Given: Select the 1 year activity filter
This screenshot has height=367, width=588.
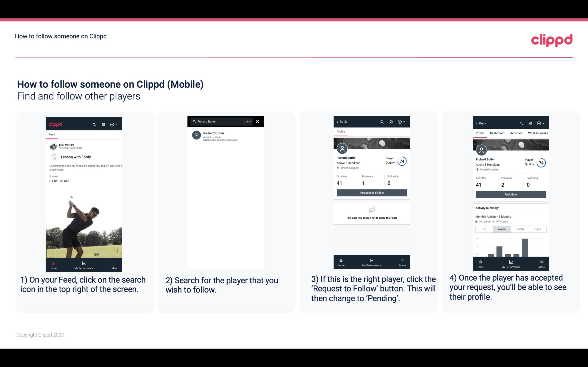Looking at the screenshot, I should tap(484, 229).
